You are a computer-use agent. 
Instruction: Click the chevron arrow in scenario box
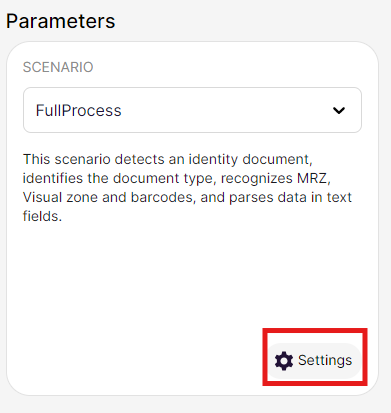click(x=339, y=110)
